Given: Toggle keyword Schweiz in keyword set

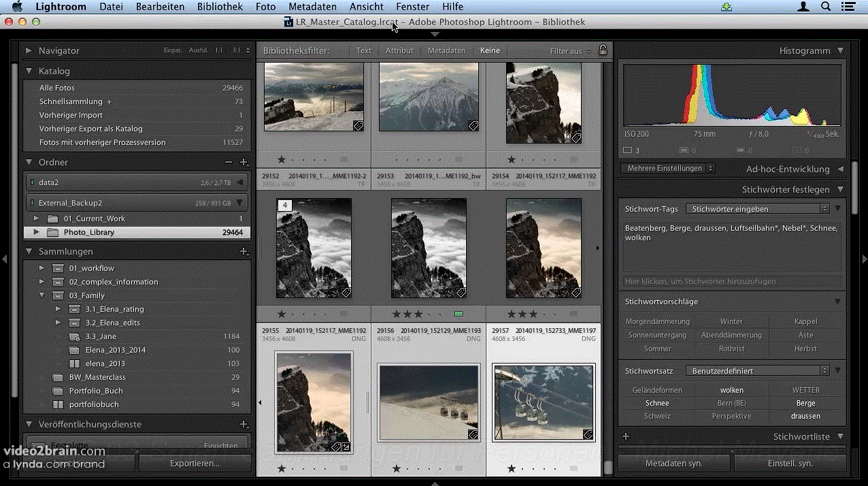Looking at the screenshot, I should 657,416.
